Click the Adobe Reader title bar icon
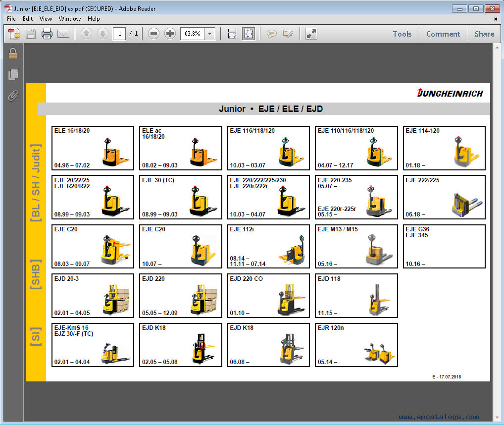The width and height of the screenshot is (504, 425). click(x=8, y=8)
